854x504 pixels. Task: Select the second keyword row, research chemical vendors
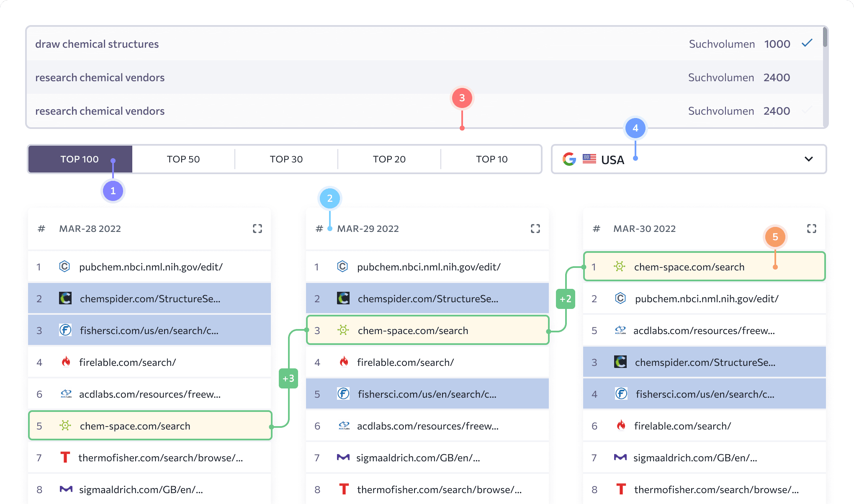pyautogui.click(x=424, y=77)
